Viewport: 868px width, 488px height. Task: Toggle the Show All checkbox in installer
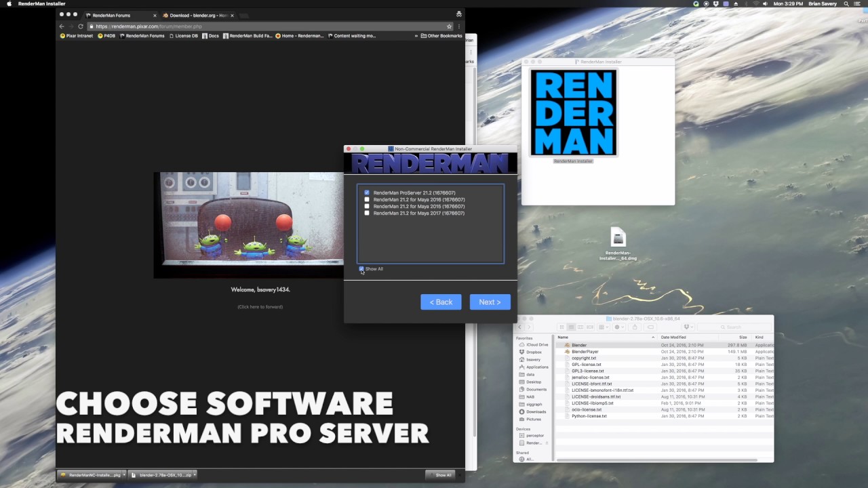(361, 269)
